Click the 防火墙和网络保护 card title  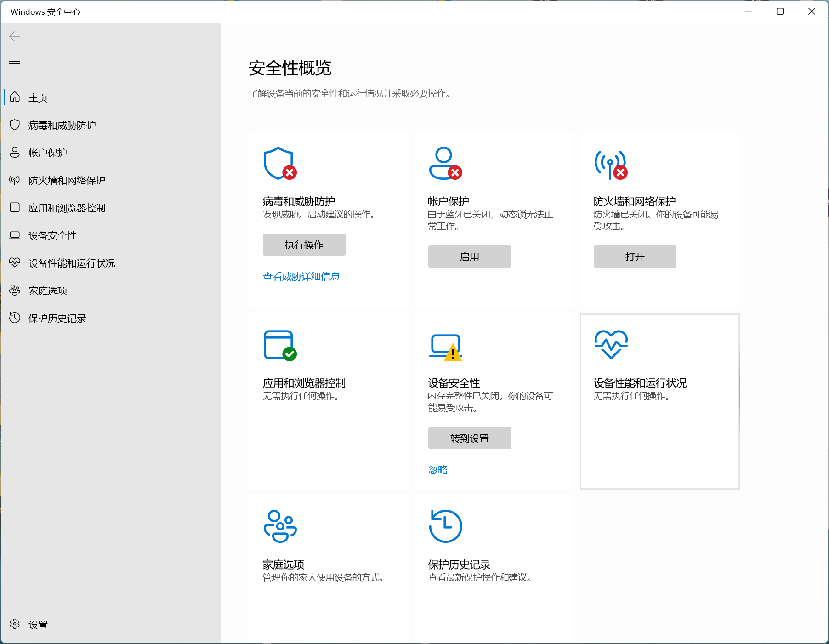pos(635,201)
